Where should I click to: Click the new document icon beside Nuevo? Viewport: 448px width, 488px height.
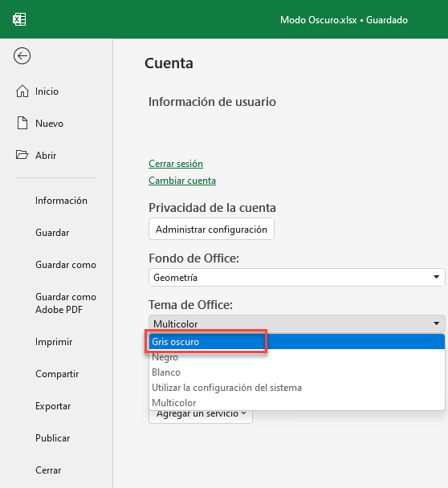pos(22,124)
